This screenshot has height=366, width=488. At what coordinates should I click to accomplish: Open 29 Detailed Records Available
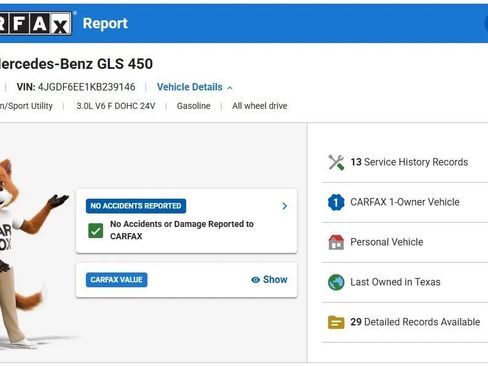405,322
